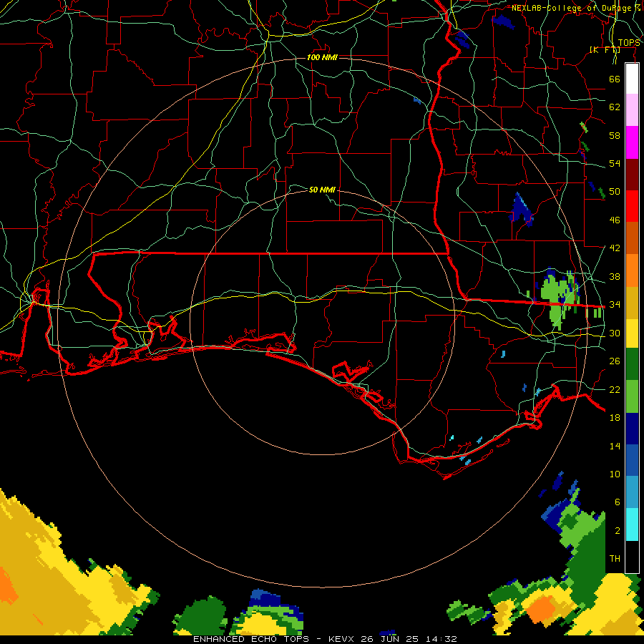This screenshot has height=644, width=644.
Task: Click the legend value 22
Action: tap(615, 389)
